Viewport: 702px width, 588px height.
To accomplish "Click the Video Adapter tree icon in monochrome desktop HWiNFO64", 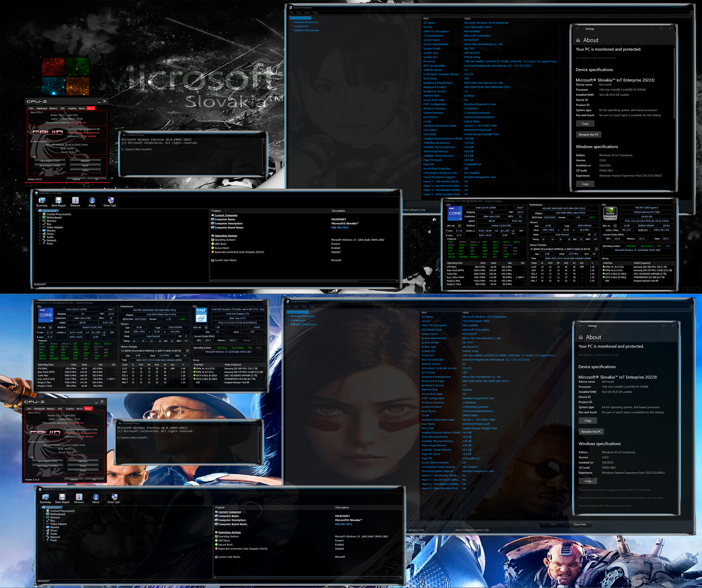I will [44, 227].
